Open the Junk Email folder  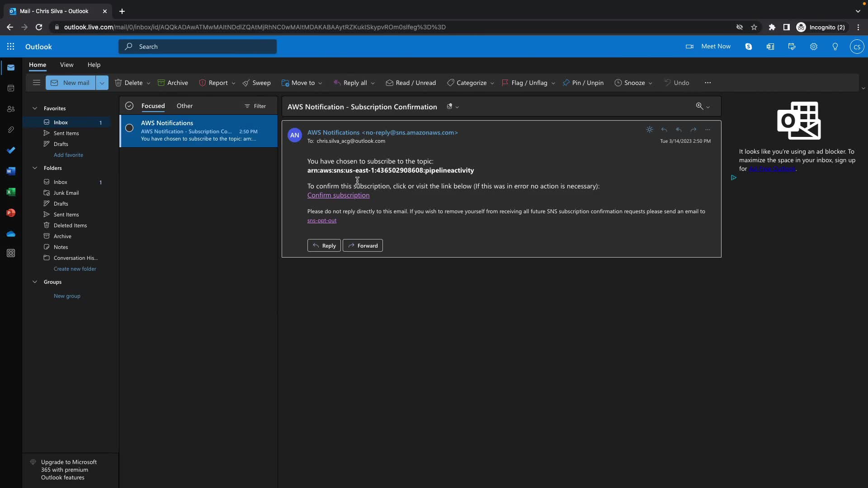(66, 193)
